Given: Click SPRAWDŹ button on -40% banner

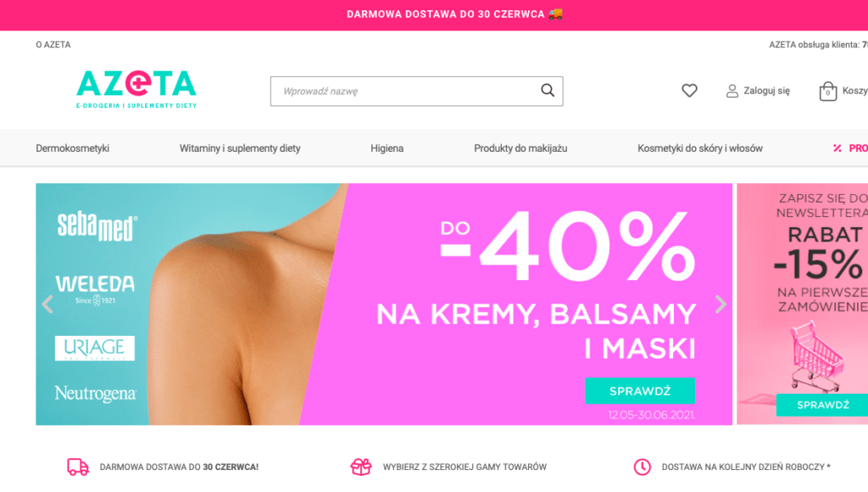Looking at the screenshot, I should (640, 391).
